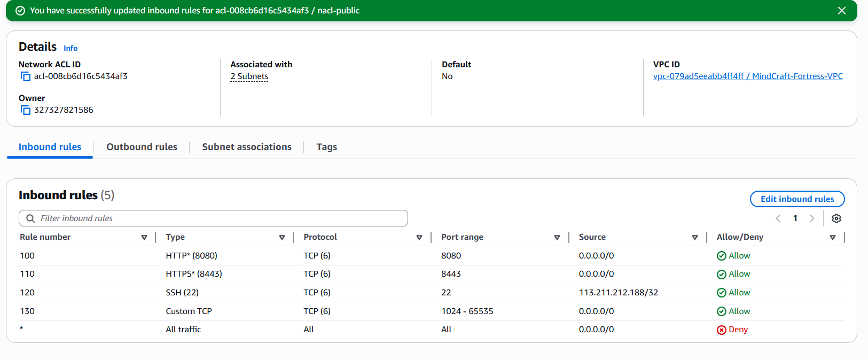Sort by Source column arrow
This screenshot has width=868, height=360.
(x=694, y=237)
